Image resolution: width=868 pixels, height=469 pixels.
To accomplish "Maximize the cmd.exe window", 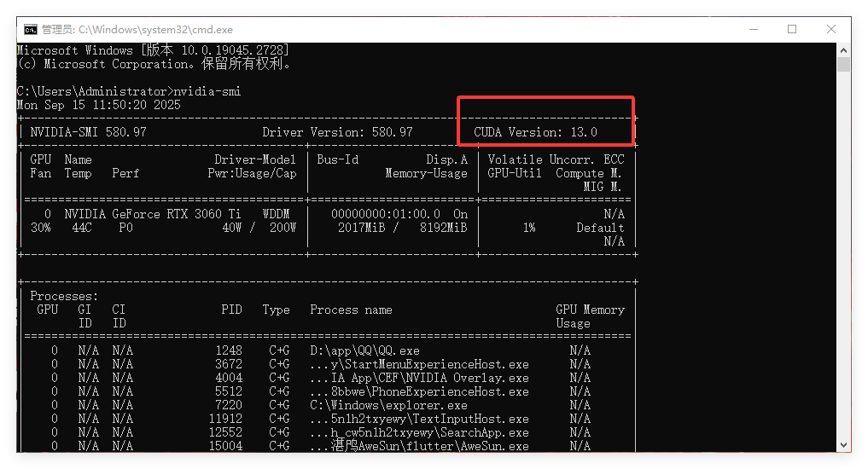I will [x=792, y=29].
